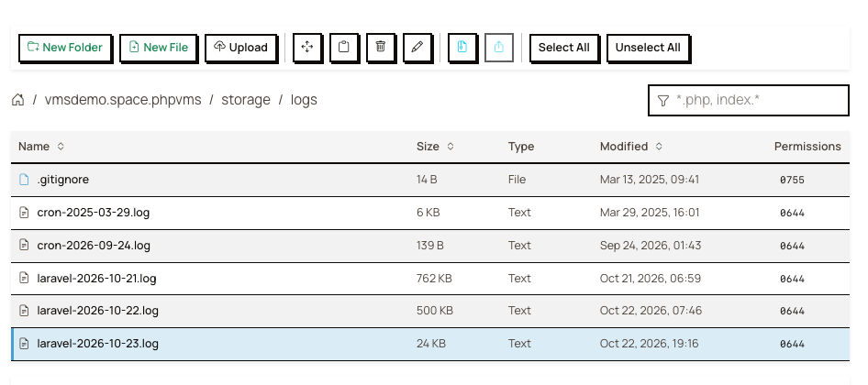Viewport: 868px width, 385px height.
Task: Open the Upload dialog
Action: pyautogui.click(x=240, y=47)
